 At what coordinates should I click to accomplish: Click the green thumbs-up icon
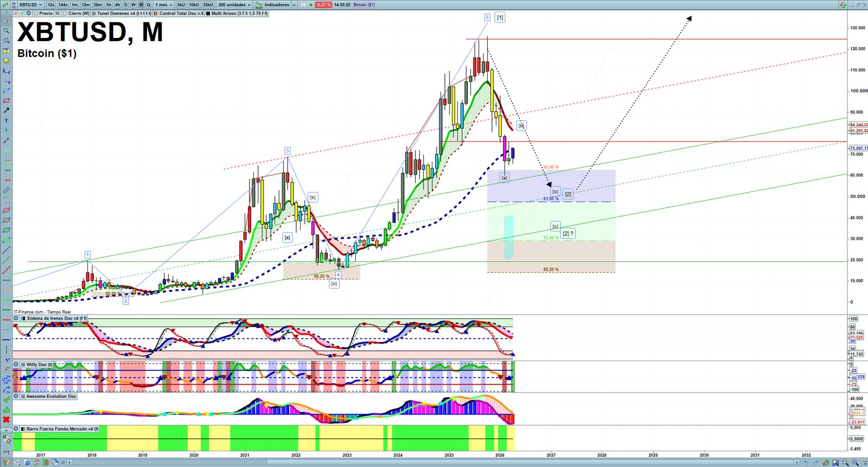click(7, 410)
